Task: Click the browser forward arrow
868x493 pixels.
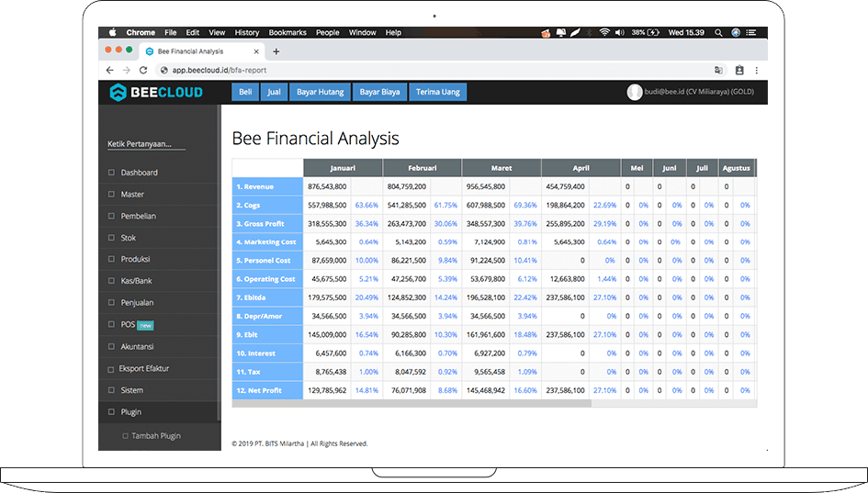Action: point(126,71)
